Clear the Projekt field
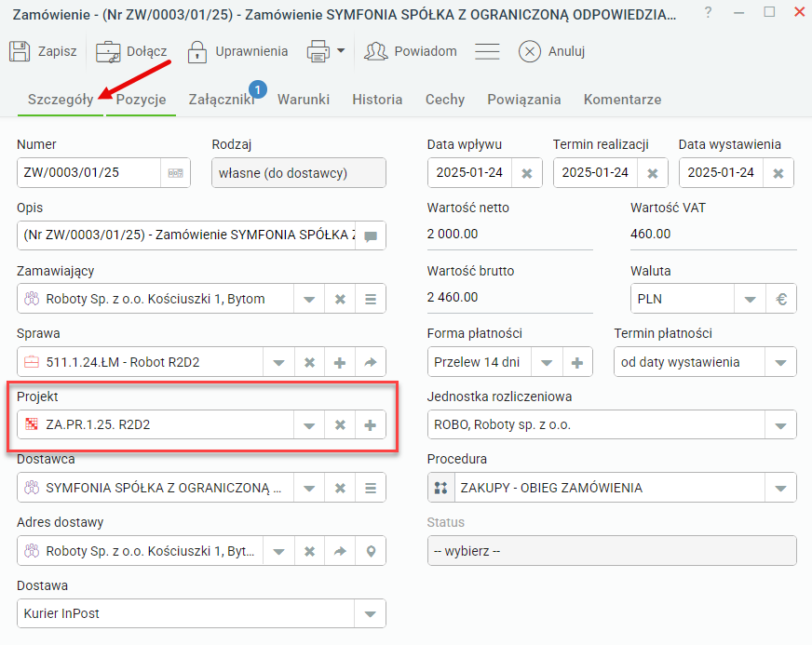This screenshot has width=812, height=645. (x=340, y=425)
